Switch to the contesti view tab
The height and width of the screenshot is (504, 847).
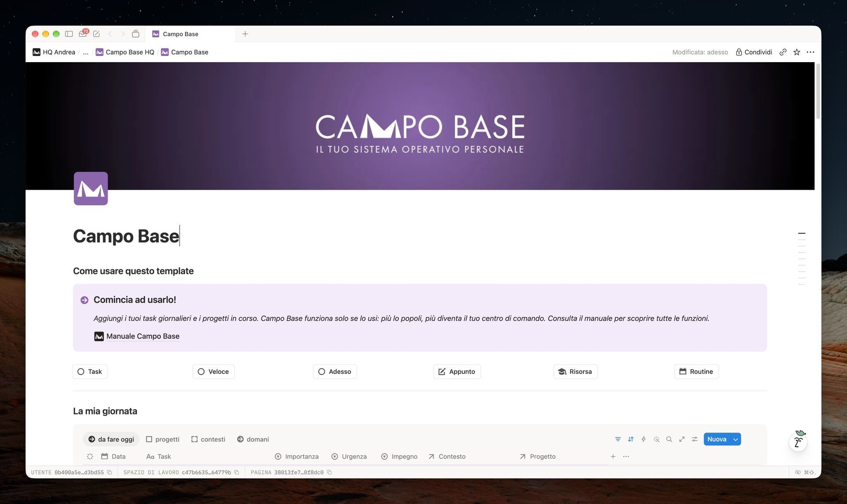coord(208,439)
